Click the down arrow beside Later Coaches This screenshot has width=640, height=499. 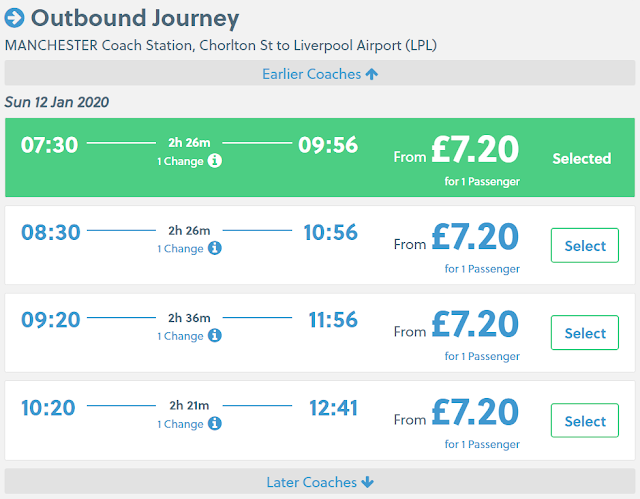pyautogui.click(x=368, y=482)
